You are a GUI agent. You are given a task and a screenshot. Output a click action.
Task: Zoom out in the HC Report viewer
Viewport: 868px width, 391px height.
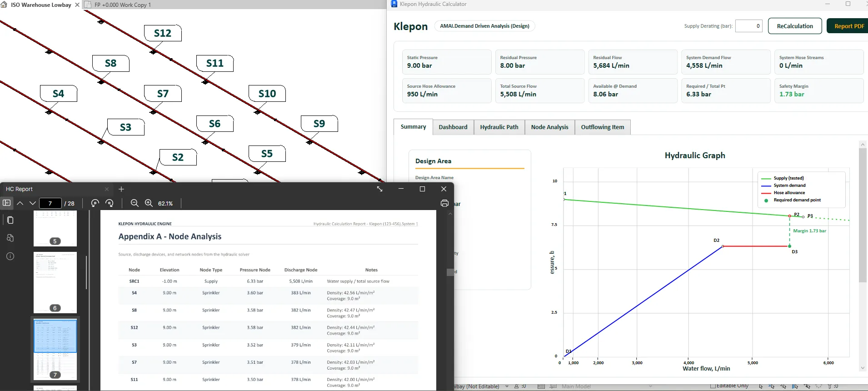click(x=135, y=203)
